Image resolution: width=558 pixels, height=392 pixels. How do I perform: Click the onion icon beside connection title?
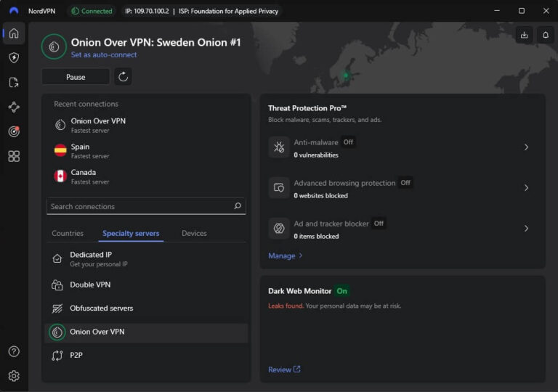pos(54,46)
